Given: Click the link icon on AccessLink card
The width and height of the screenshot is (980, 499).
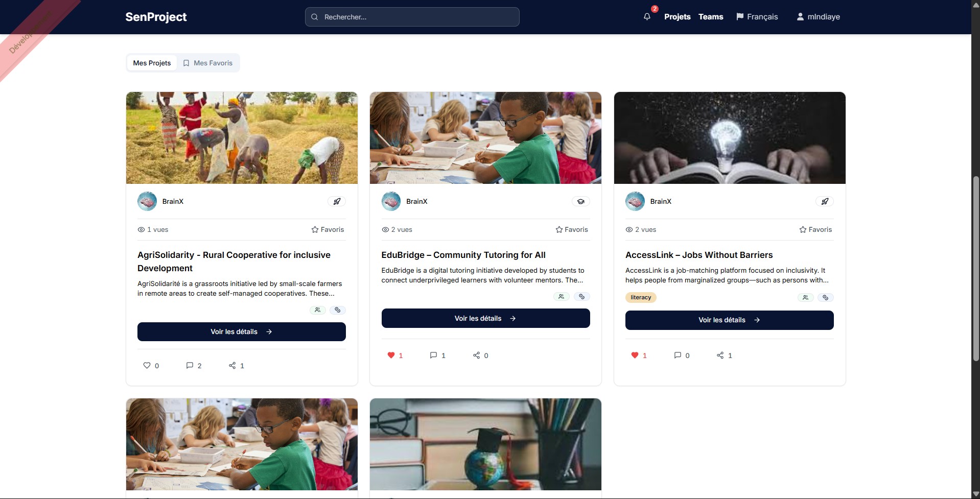Looking at the screenshot, I should pyautogui.click(x=825, y=298).
